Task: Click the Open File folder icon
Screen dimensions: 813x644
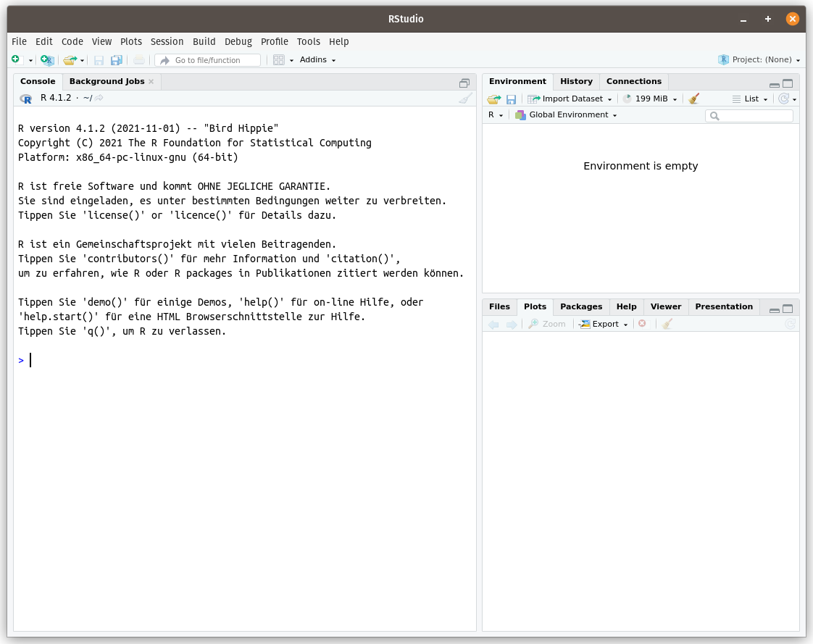Action: pos(70,60)
